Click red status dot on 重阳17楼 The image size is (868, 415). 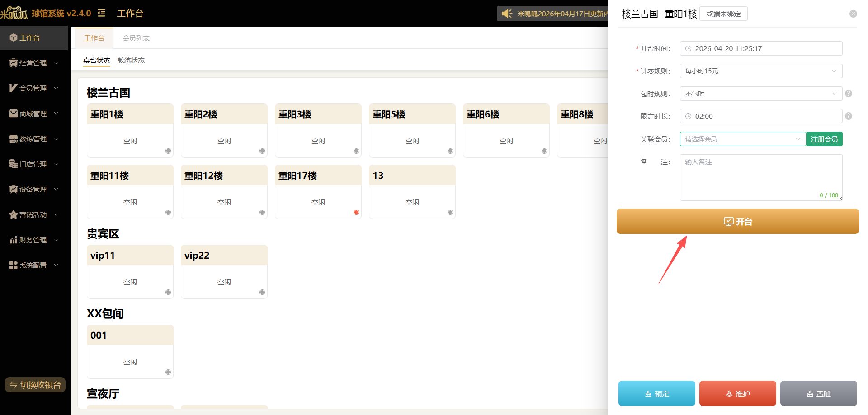click(x=356, y=212)
